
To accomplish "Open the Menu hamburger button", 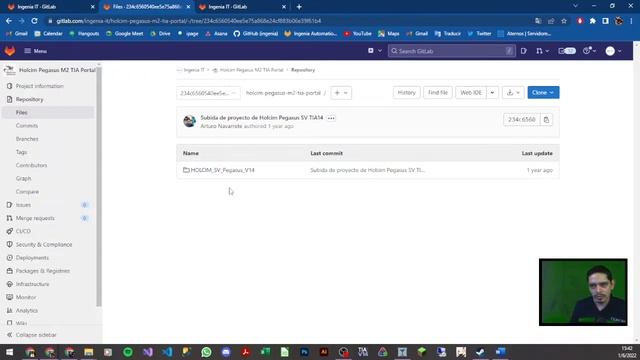I will pos(36,51).
